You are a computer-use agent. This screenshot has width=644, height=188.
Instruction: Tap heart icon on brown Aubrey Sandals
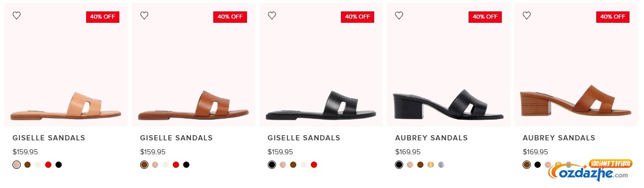(527, 16)
